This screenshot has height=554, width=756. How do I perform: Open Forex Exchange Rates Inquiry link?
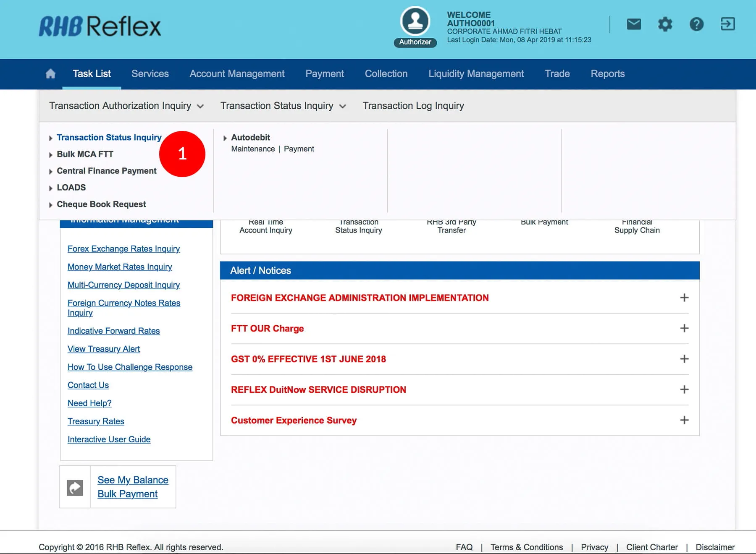pos(123,249)
